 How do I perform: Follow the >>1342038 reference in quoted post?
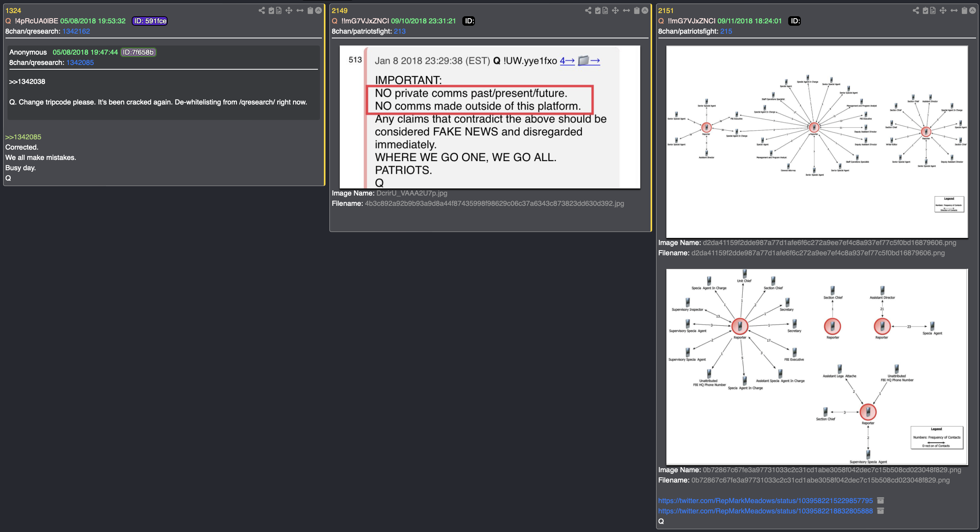tap(27, 82)
